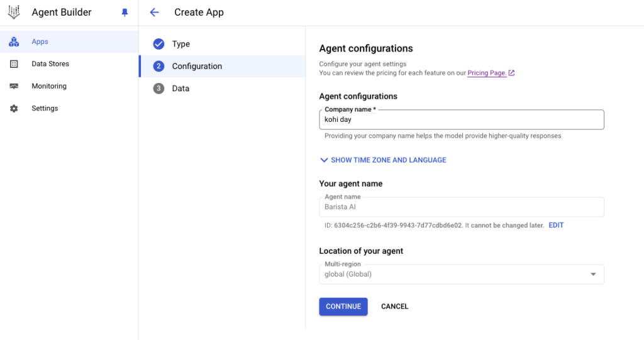Click EDIT next to the agent ID
Viewport: 644px width, 340px height.
pyautogui.click(x=556, y=226)
